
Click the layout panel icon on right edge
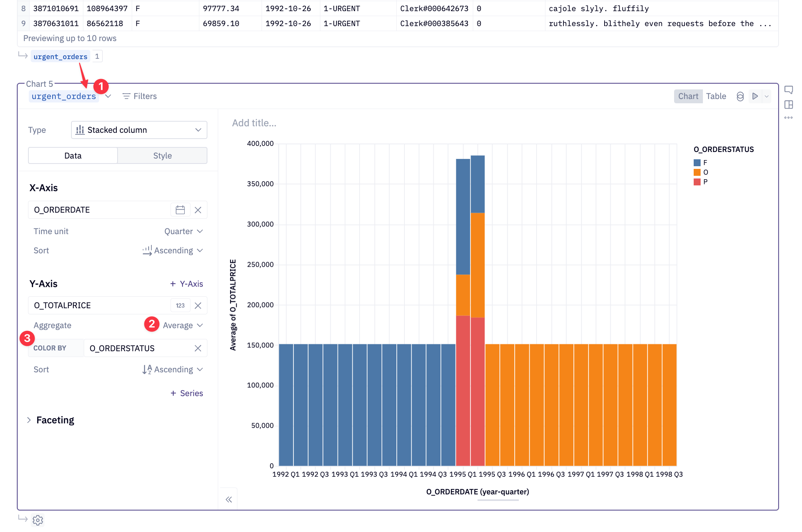(x=788, y=105)
